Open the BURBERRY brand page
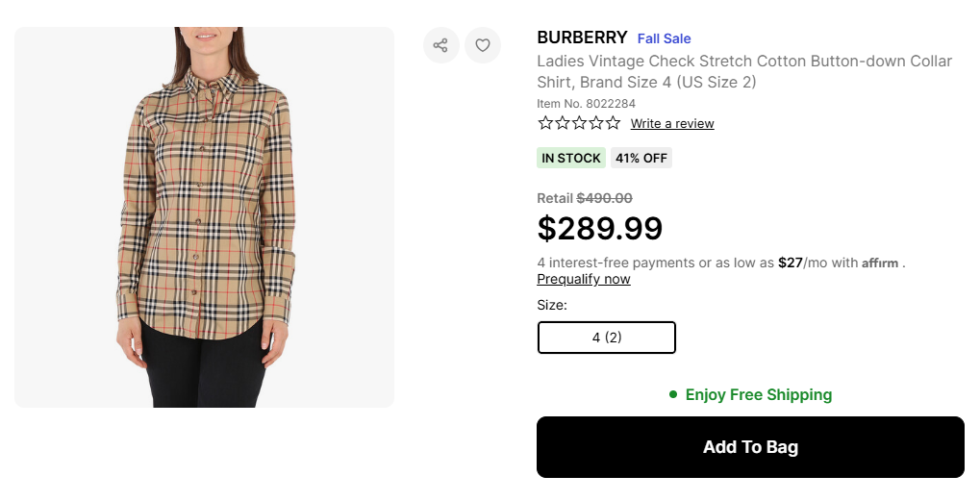The image size is (980, 501). tap(582, 38)
